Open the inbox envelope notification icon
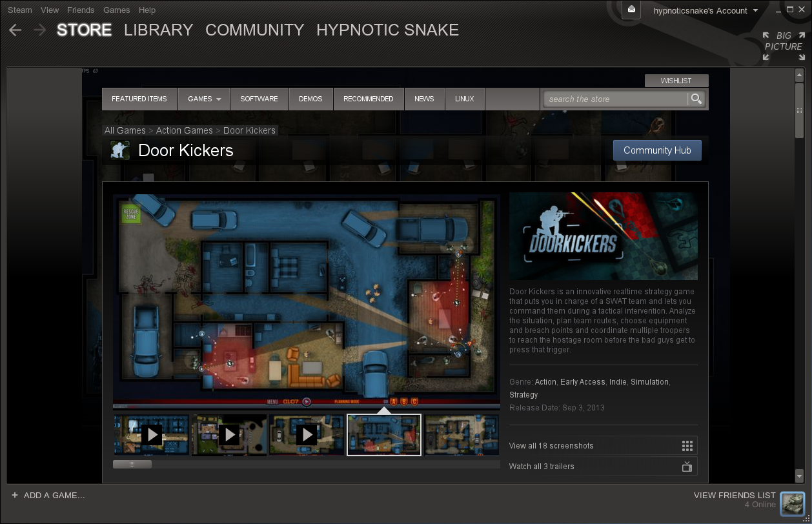The image size is (812, 524). 631,10
